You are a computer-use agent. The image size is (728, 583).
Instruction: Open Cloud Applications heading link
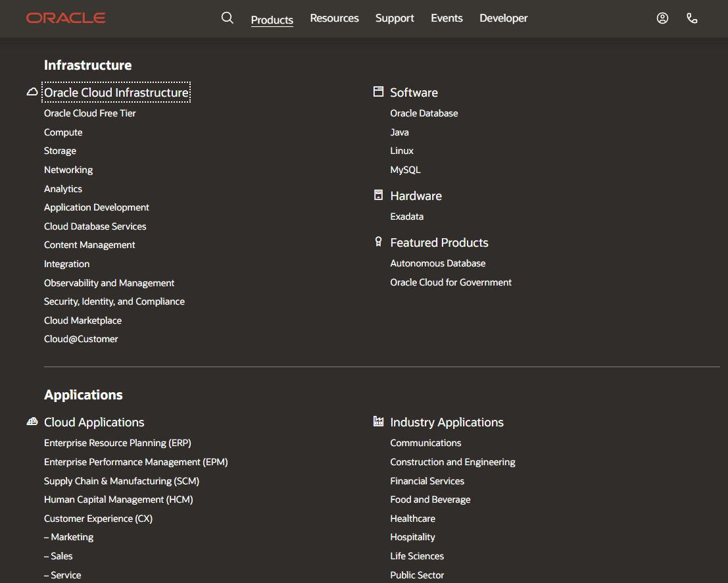click(94, 422)
